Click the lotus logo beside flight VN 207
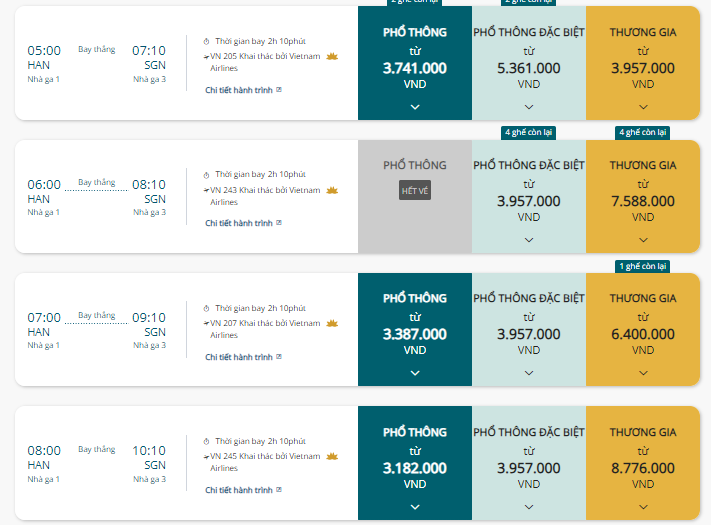 332,323
